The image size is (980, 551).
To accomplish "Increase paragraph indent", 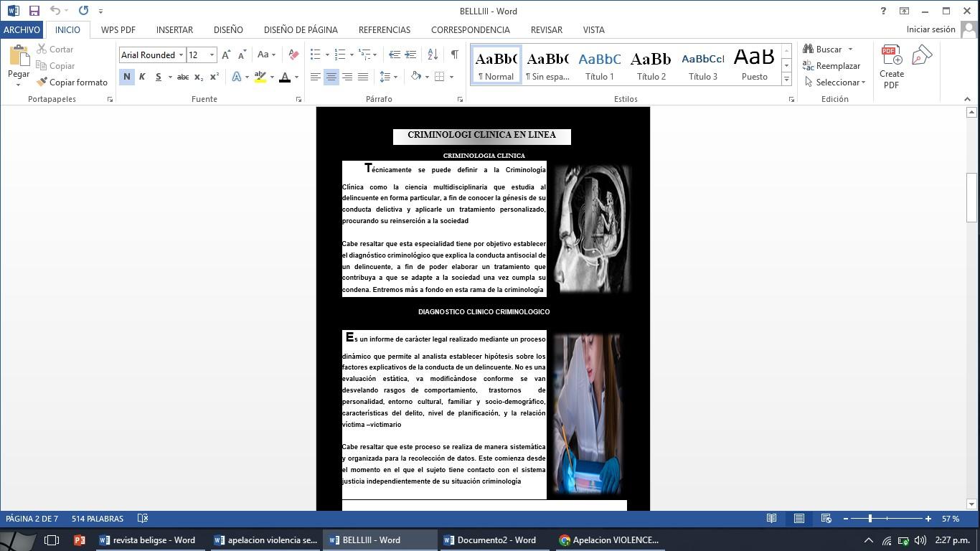I will (x=410, y=55).
